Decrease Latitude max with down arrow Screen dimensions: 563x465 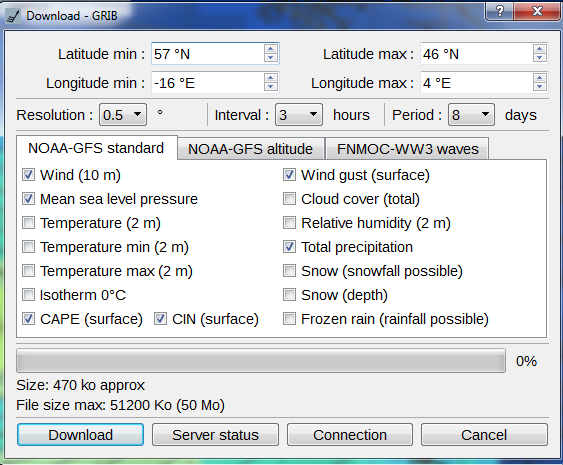coord(539,58)
